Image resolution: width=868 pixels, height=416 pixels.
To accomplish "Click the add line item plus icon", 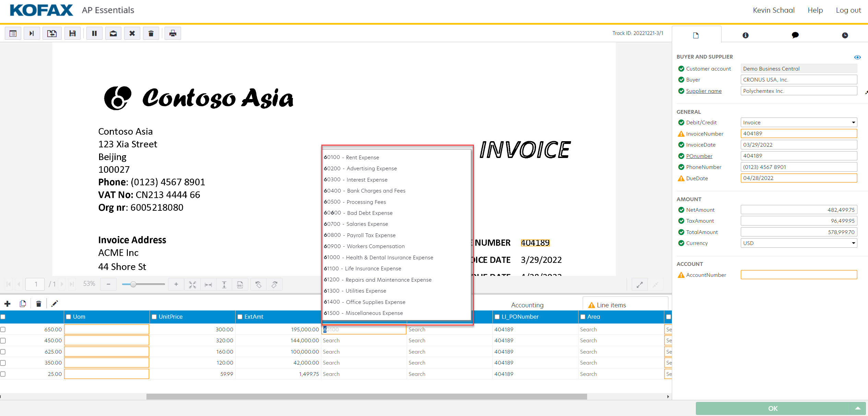I will click(8, 304).
